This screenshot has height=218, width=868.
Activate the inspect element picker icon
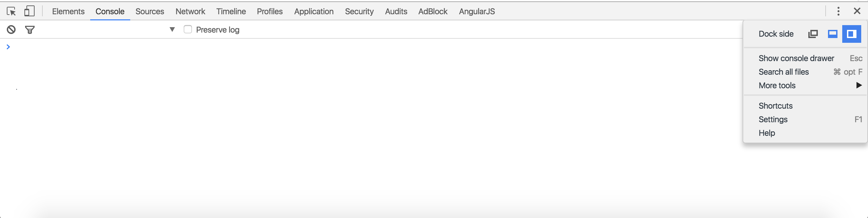tap(11, 12)
